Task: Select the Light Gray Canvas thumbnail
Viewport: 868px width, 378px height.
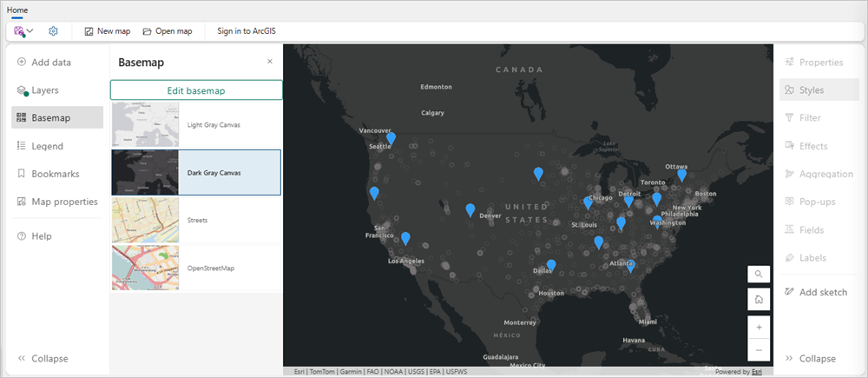Action: (145, 124)
